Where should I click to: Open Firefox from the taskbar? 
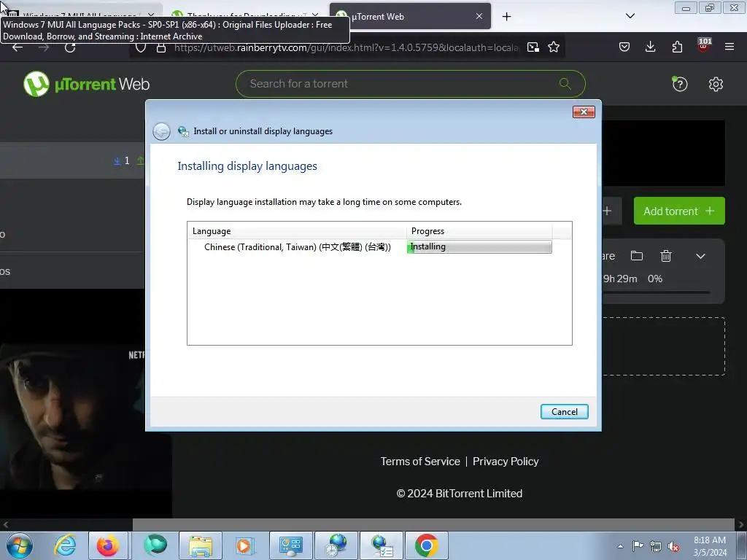point(108,545)
